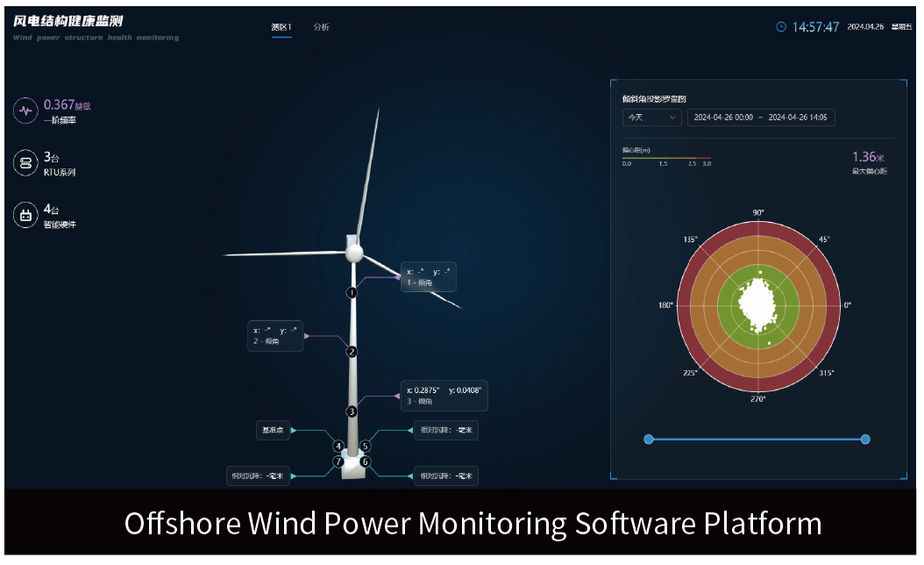Image resolution: width=924 pixels, height=565 pixels.
Task: Select sensor marker 2 on the tower
Action: 352,352
